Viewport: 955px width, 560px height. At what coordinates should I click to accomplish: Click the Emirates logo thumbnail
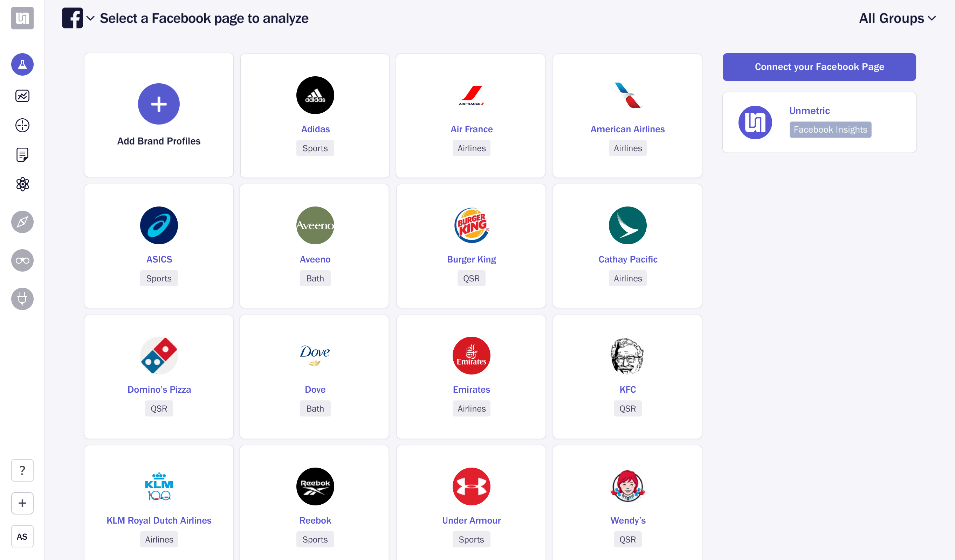click(x=471, y=356)
